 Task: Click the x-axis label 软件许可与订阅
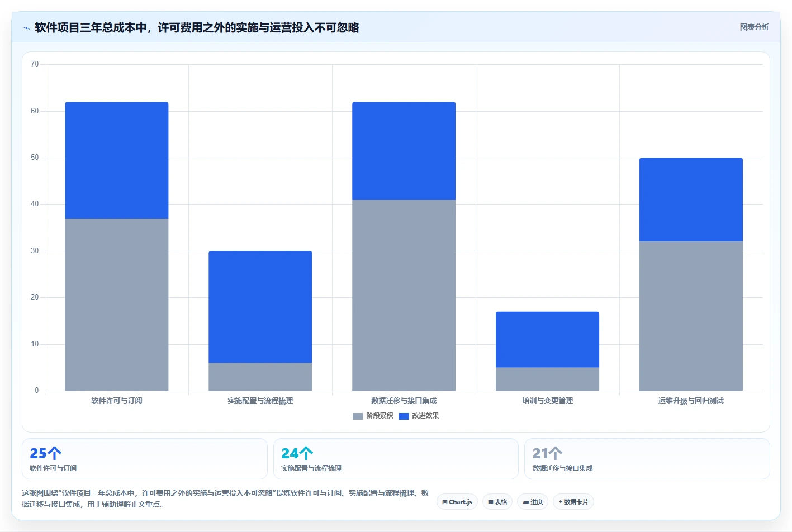117,401
